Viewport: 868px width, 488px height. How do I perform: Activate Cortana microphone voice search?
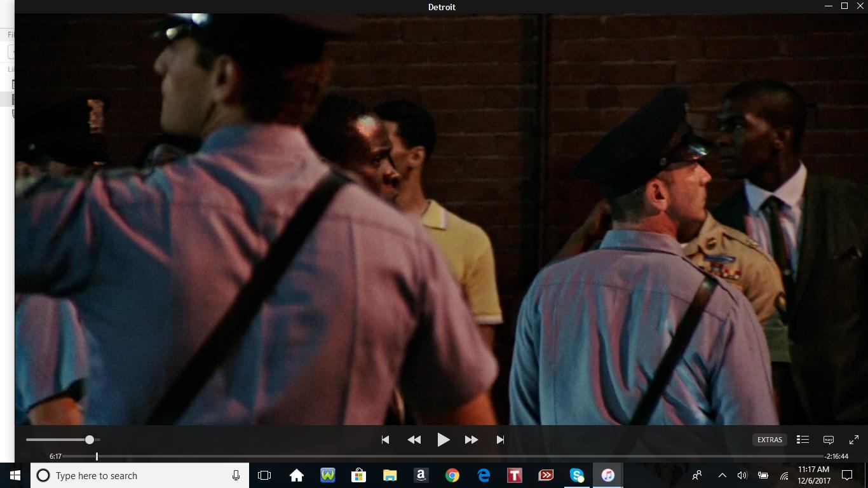pos(236,475)
